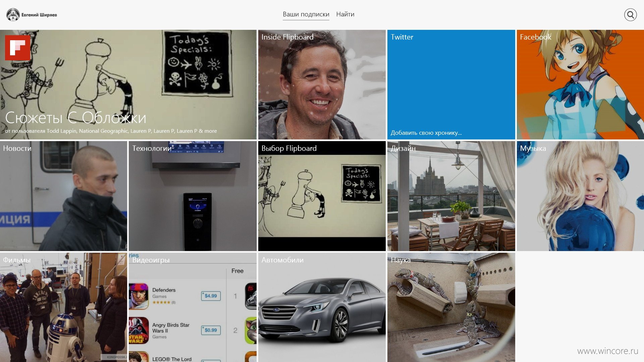Open the Видеоигры section tile

point(193,307)
